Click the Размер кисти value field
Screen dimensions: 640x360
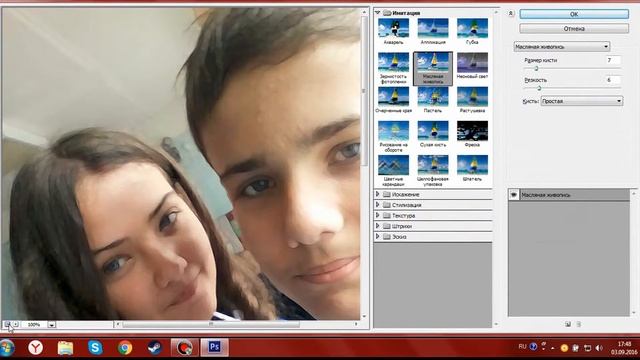tap(613, 60)
